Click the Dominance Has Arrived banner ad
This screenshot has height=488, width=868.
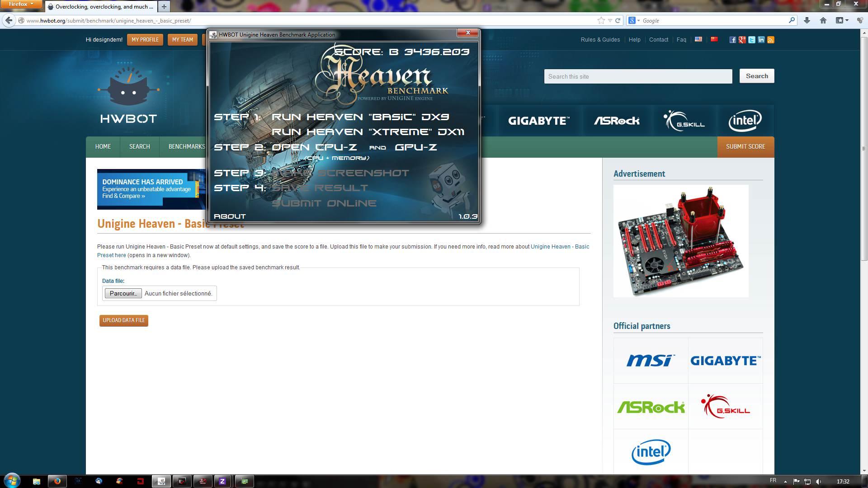(x=152, y=189)
